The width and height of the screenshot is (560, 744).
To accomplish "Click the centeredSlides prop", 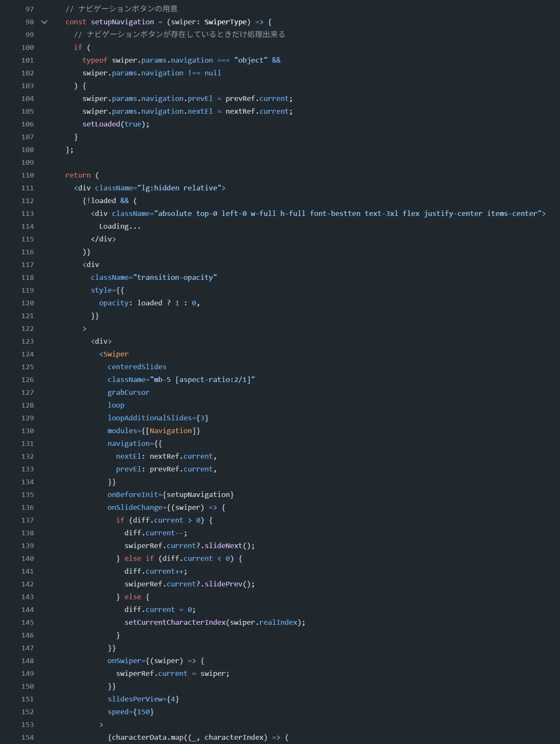I will pos(137,367).
